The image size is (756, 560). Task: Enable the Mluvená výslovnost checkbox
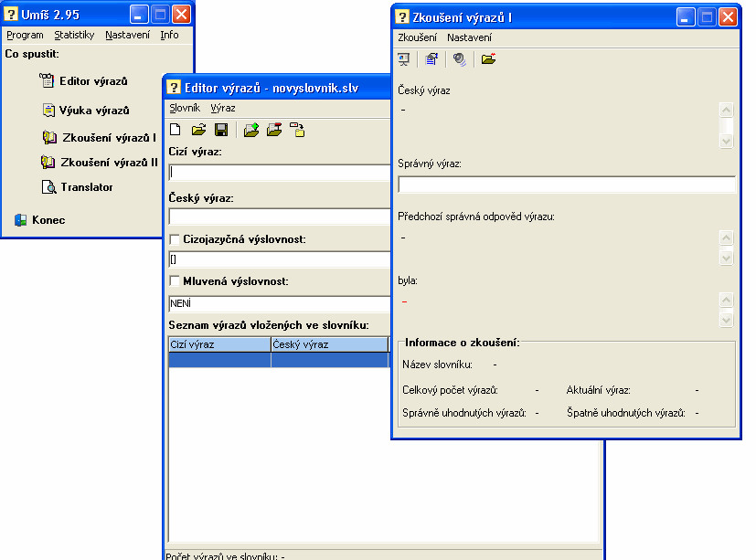[175, 281]
